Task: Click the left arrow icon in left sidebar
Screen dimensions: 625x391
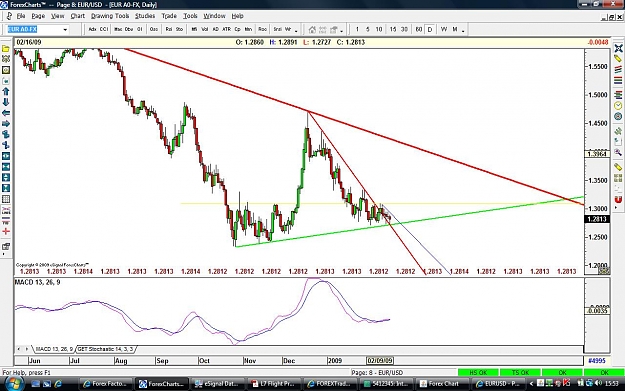Action: click(x=6, y=113)
